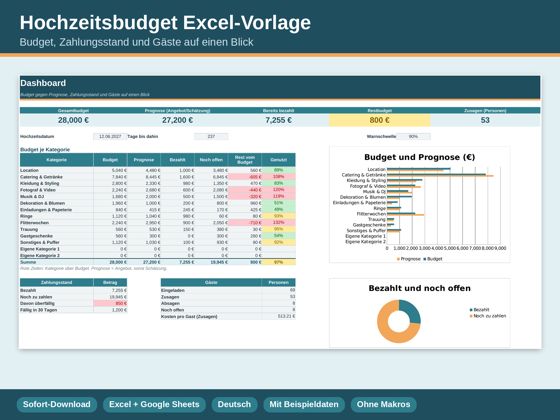Select the Eingeladen row label
This screenshot has height=420, width=560.
[x=172, y=290]
